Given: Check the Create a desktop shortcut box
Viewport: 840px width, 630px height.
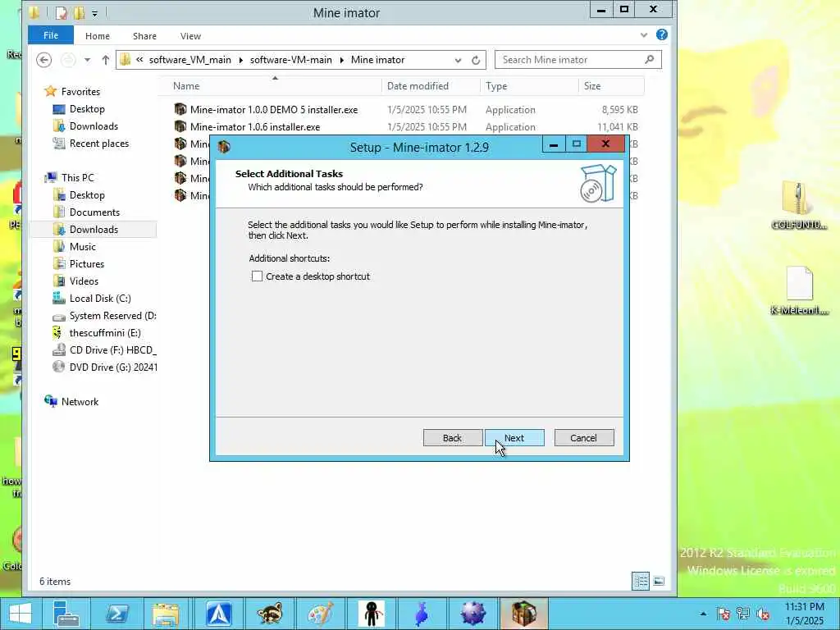Looking at the screenshot, I should (257, 276).
